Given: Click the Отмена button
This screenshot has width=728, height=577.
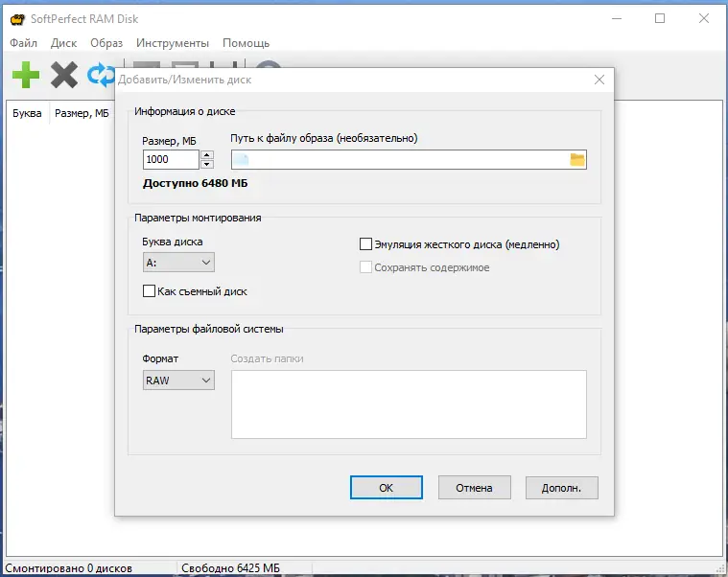Looking at the screenshot, I should pos(474,488).
